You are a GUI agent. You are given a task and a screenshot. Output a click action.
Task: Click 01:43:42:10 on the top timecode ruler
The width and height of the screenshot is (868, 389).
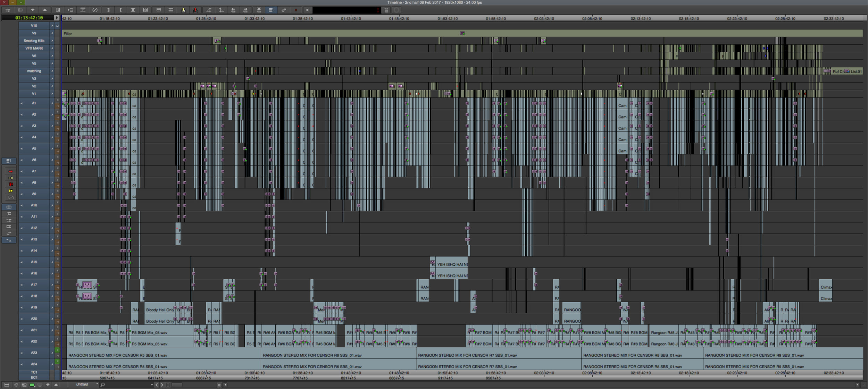351,19
